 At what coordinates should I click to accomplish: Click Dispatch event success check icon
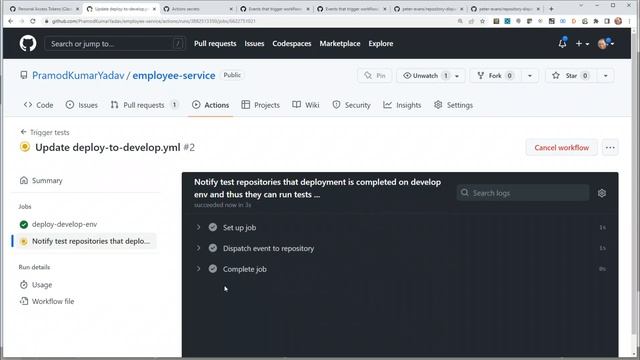click(213, 248)
